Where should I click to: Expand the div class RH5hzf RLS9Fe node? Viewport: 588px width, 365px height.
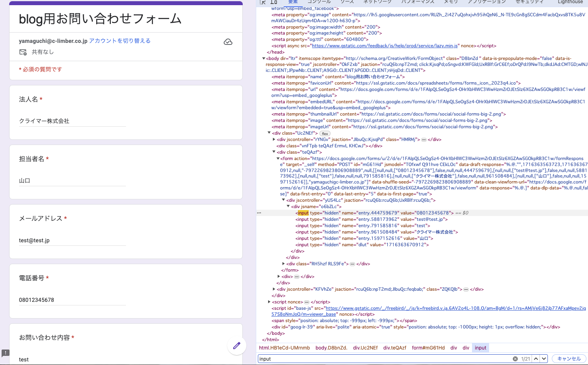coord(284,264)
